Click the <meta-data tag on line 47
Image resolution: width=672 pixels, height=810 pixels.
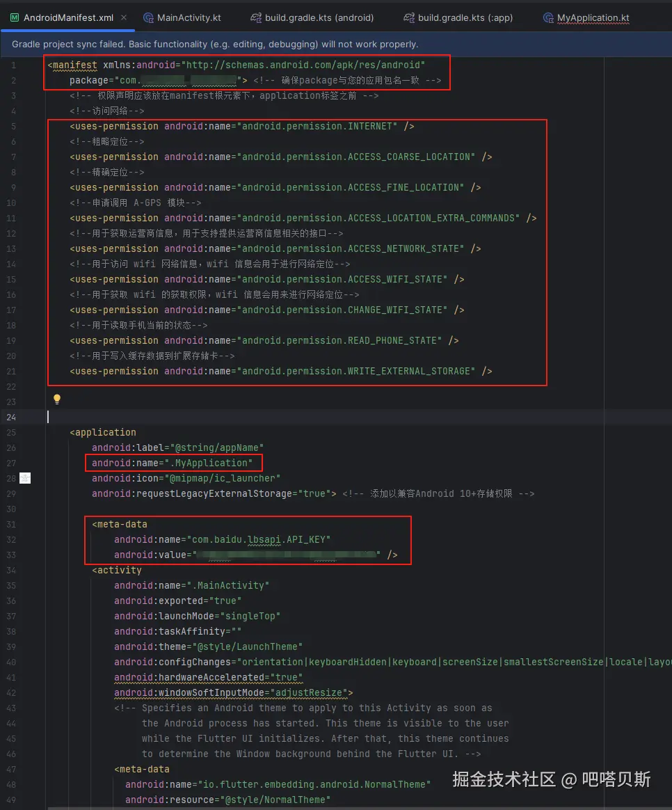coord(141,769)
